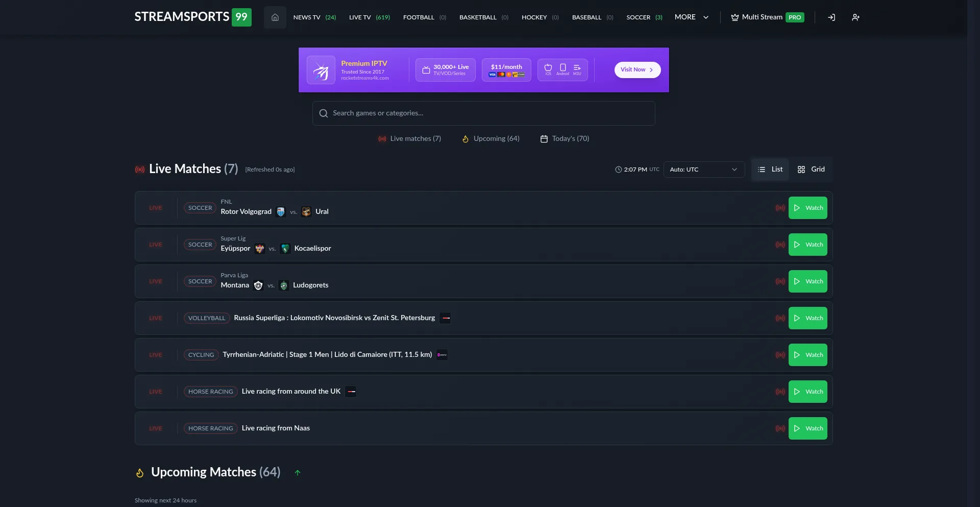Open NEWS TV category
This screenshot has height=507, width=980.
click(x=314, y=17)
